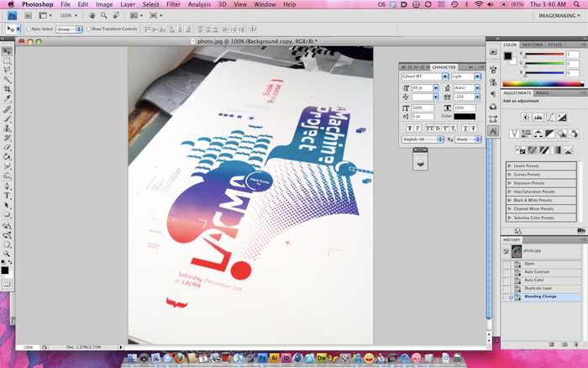Select the Auto Contrast history state

(x=537, y=272)
